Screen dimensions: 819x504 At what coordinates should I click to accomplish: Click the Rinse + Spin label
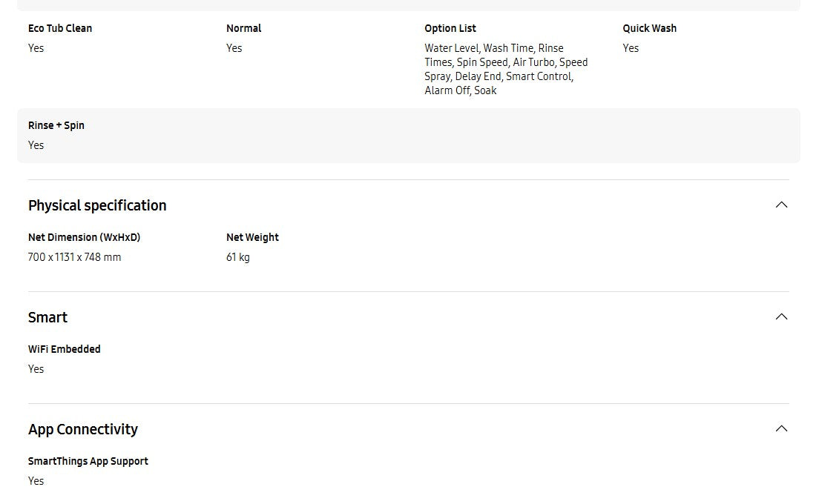56,125
